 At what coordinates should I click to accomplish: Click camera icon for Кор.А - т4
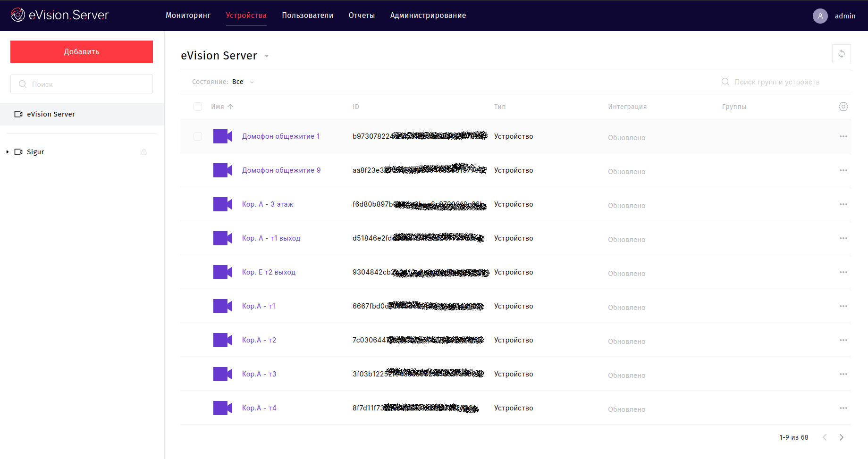[x=223, y=408]
